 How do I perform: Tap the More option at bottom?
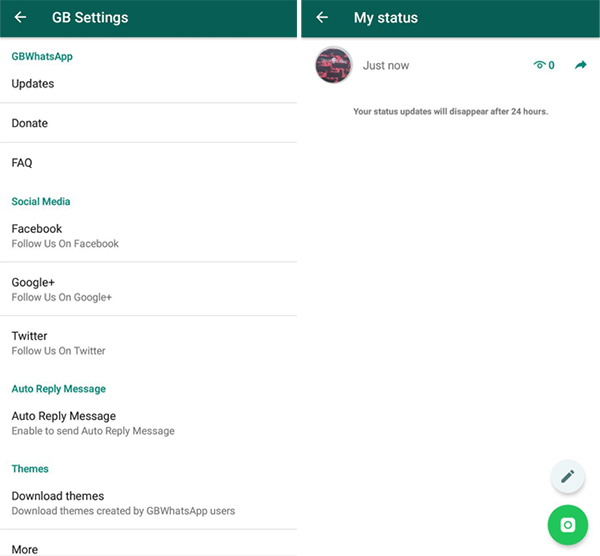coord(25,549)
